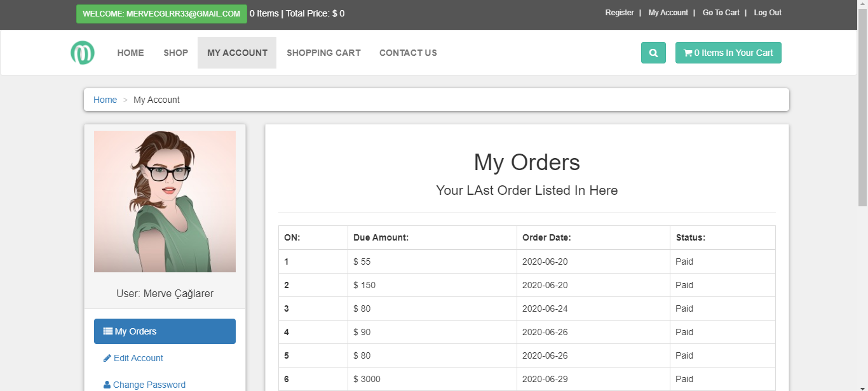Screen dimensions: 868x391
Task: Open the CONTACT US page
Action: 408,53
